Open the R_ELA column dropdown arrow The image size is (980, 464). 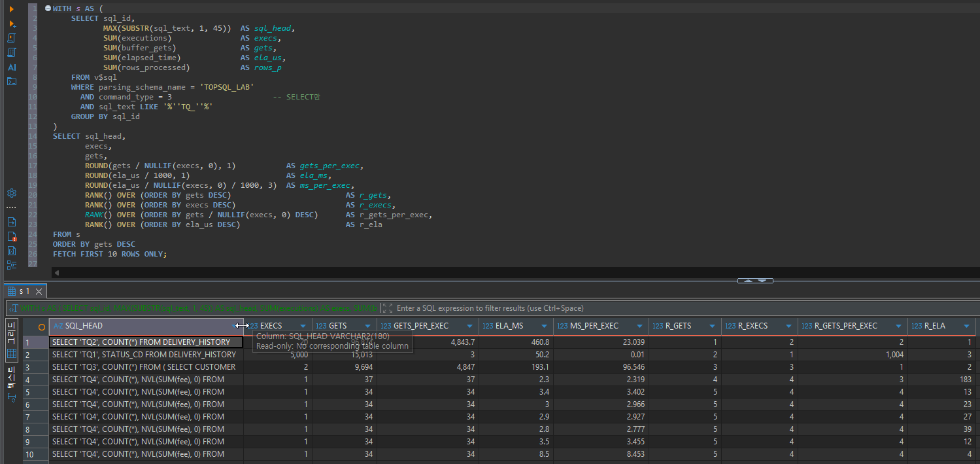point(967,326)
